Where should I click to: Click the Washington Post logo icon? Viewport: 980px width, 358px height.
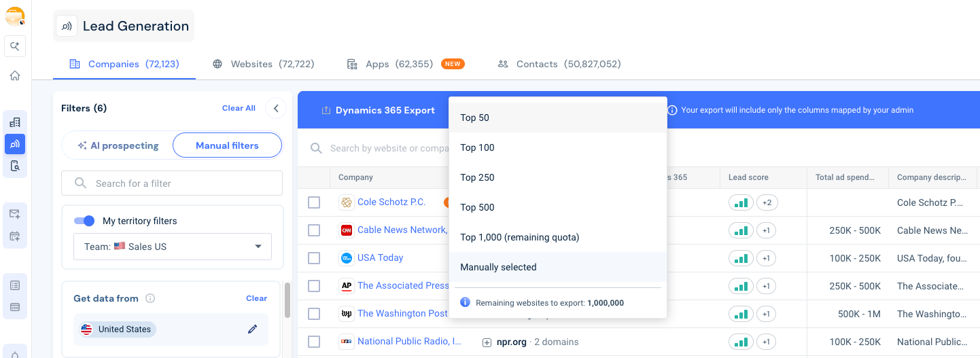[347, 314]
